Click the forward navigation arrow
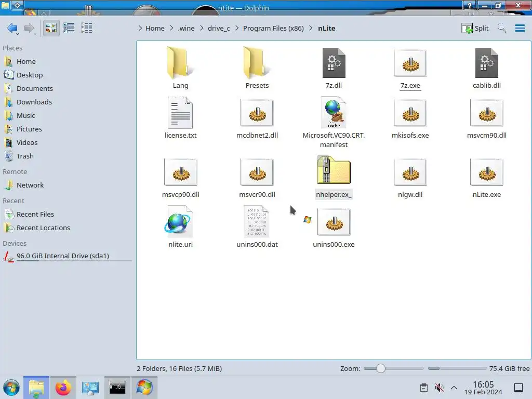 [29, 28]
